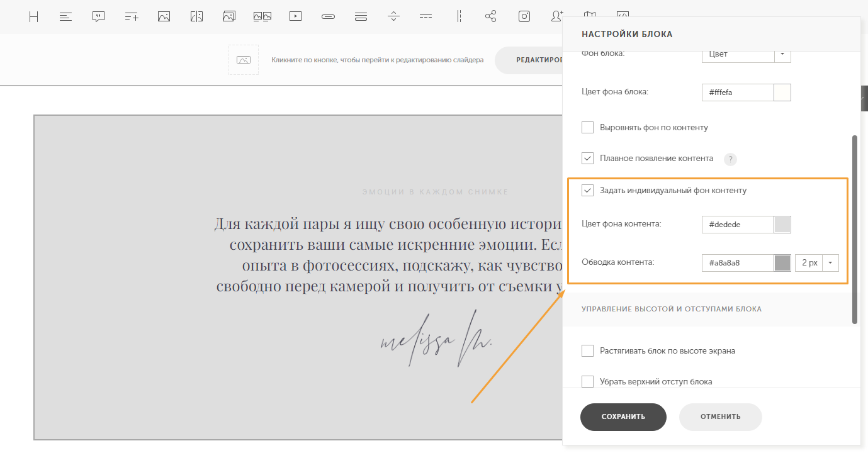
Task: Add a heading block with the H icon
Action: [x=33, y=17]
